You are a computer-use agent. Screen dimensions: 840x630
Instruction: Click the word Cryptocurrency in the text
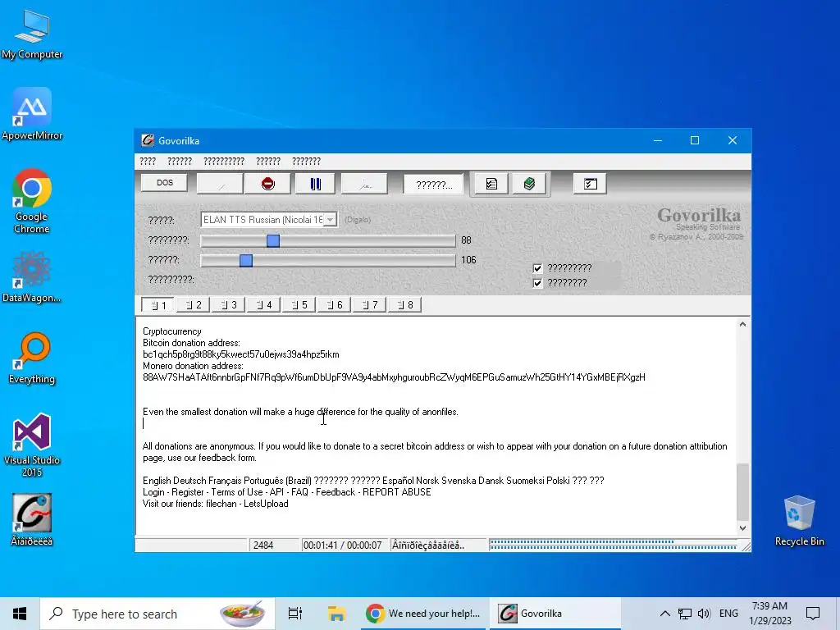(x=172, y=331)
